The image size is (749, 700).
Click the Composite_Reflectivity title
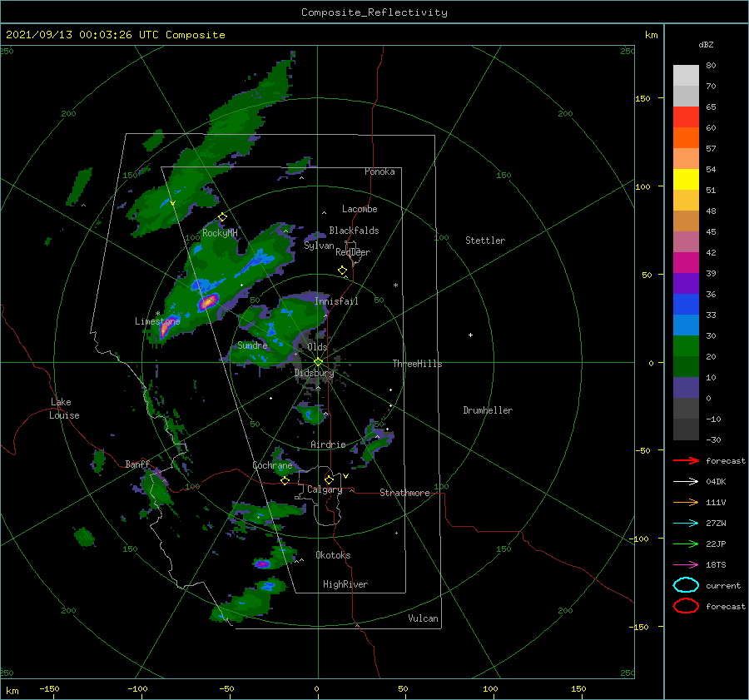(374, 12)
